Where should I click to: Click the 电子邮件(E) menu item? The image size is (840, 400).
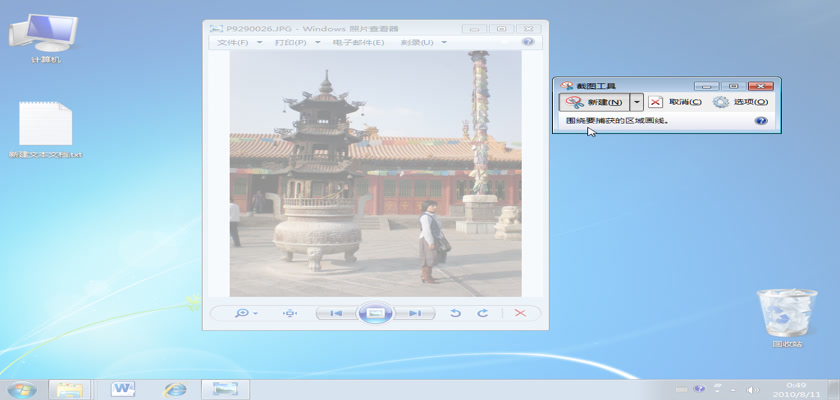358,43
